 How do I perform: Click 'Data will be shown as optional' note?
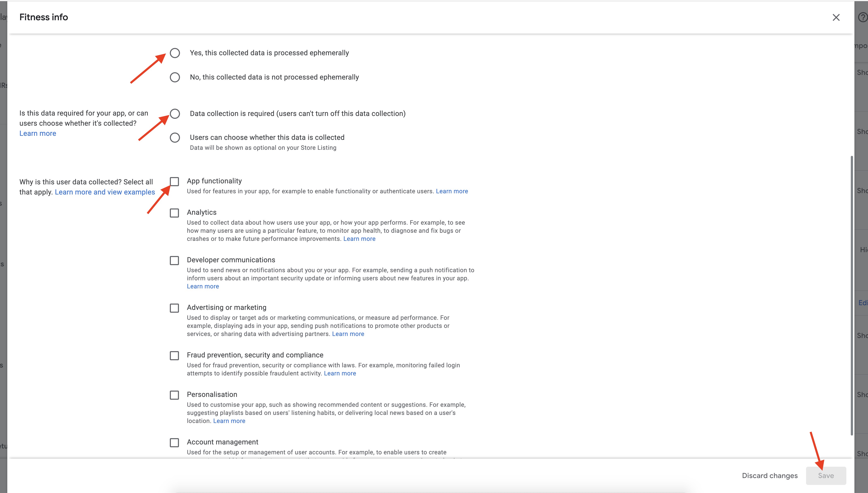click(263, 148)
